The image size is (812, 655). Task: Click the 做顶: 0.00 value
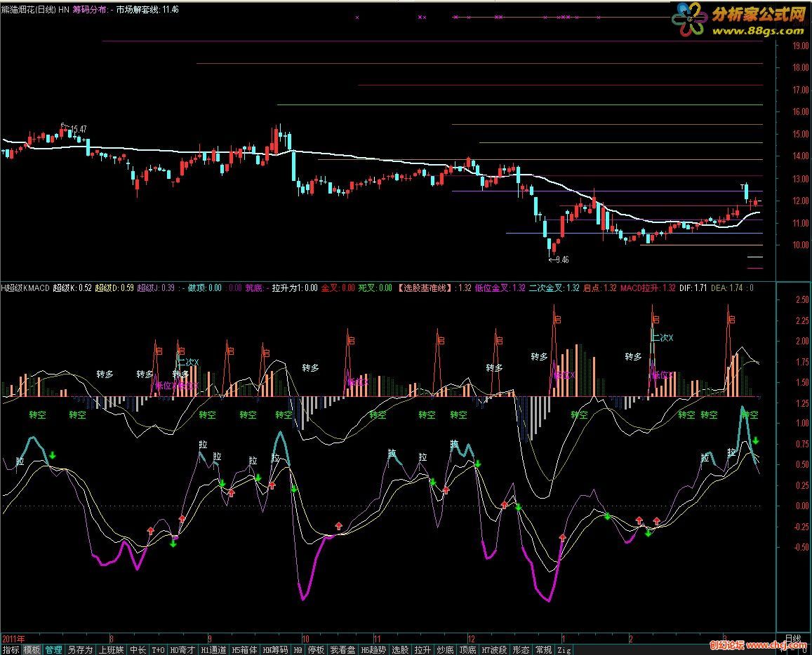click(204, 288)
